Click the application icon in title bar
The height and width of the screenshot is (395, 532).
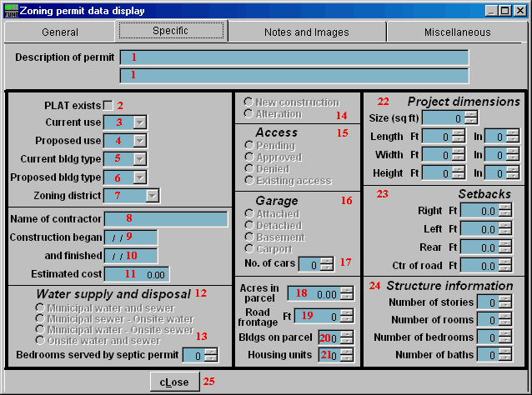pyautogui.click(x=11, y=10)
